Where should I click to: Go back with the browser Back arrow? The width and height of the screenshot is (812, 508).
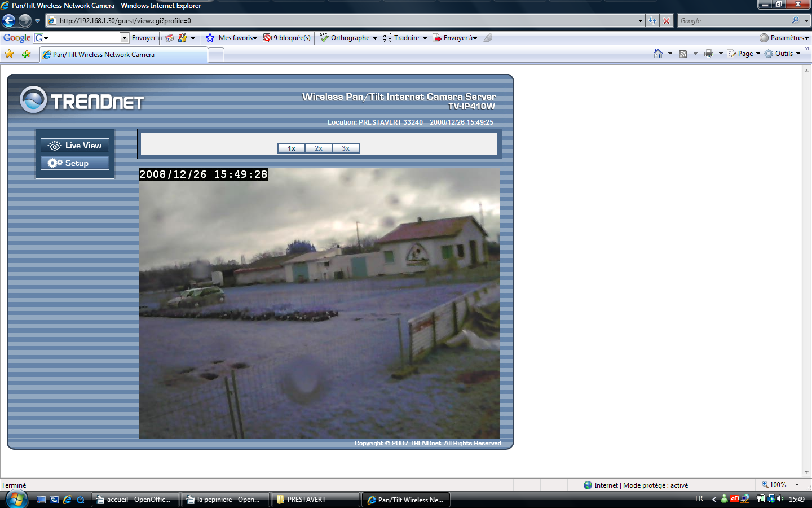point(8,21)
